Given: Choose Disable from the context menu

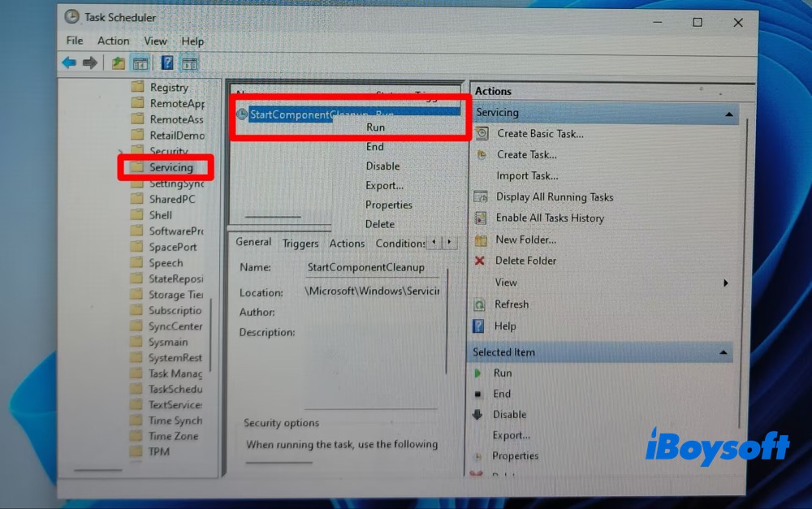Looking at the screenshot, I should [x=382, y=166].
